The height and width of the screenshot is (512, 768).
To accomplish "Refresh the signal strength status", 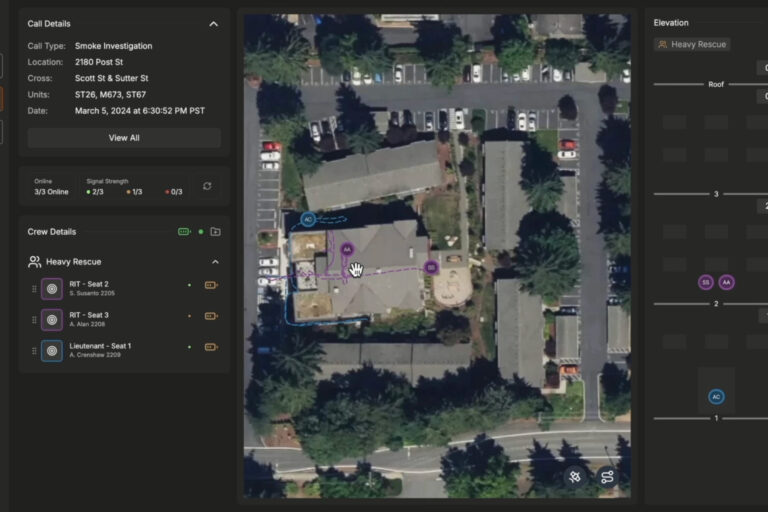I will pos(207,186).
